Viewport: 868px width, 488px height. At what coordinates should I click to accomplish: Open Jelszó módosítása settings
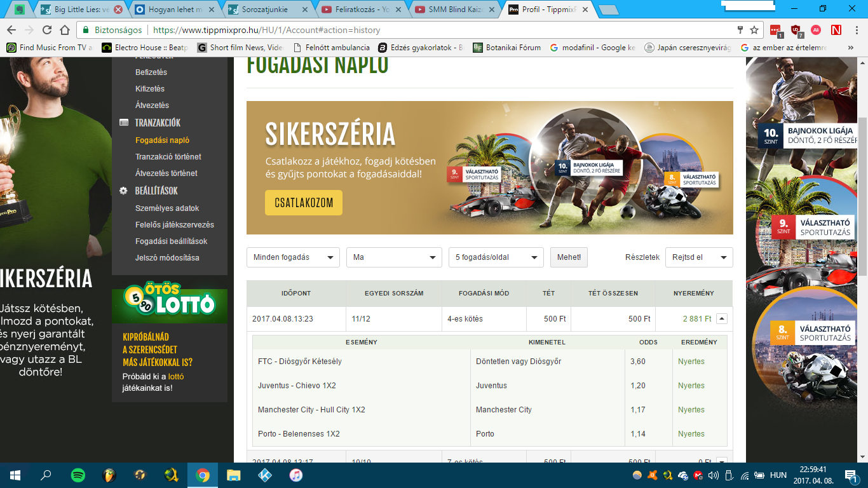[167, 258]
